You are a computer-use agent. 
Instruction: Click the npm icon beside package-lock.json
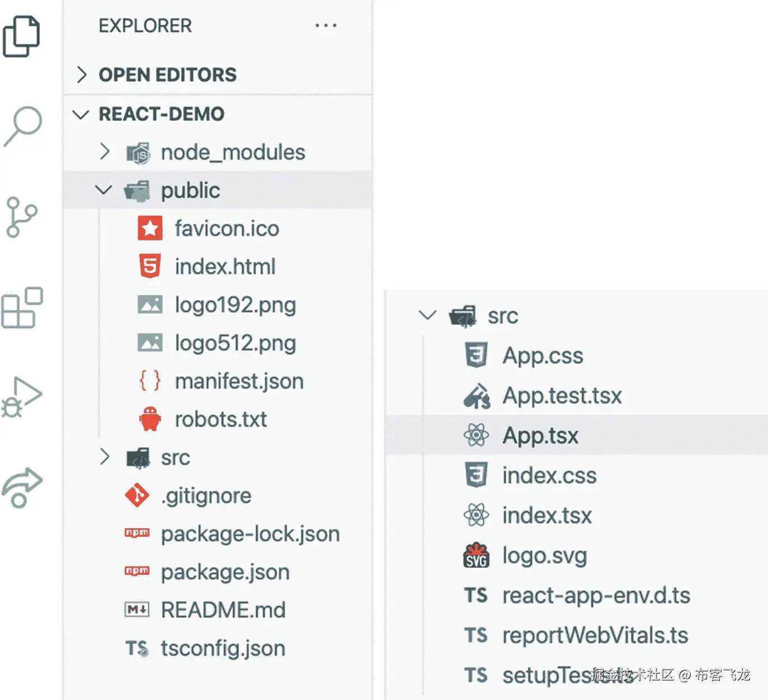137,533
